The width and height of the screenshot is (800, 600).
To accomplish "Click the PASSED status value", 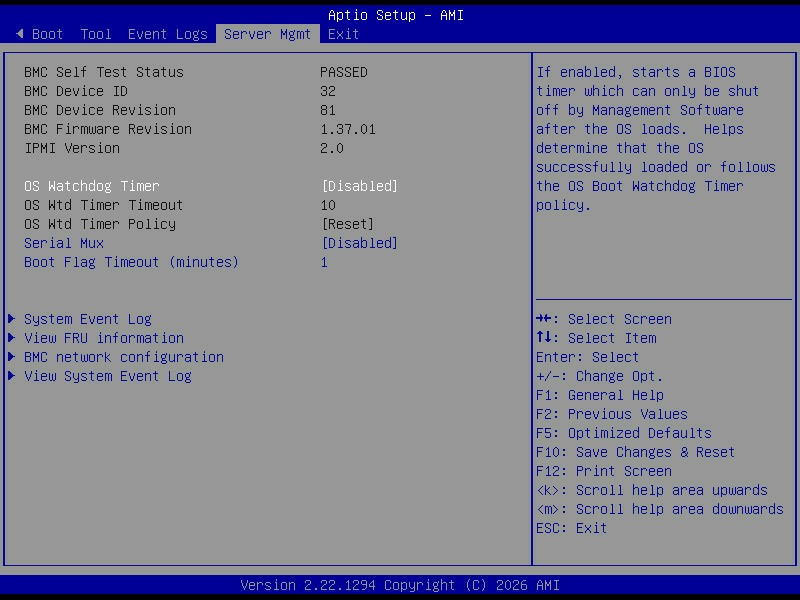I will click(344, 72).
